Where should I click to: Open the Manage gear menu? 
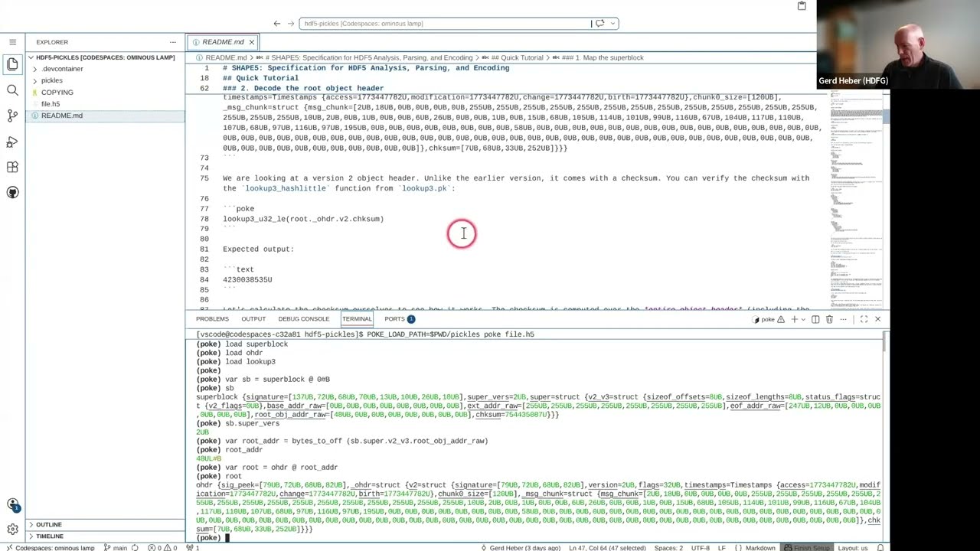[12, 529]
